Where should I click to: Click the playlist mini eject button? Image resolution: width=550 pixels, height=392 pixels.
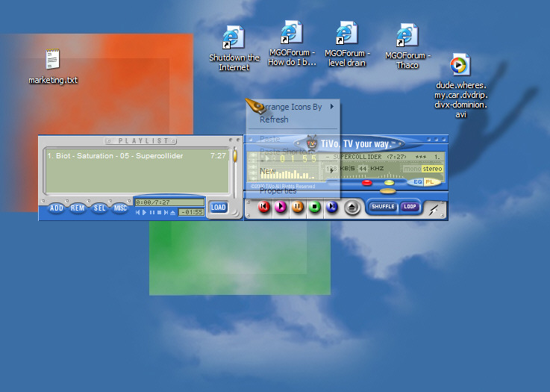coord(172,212)
